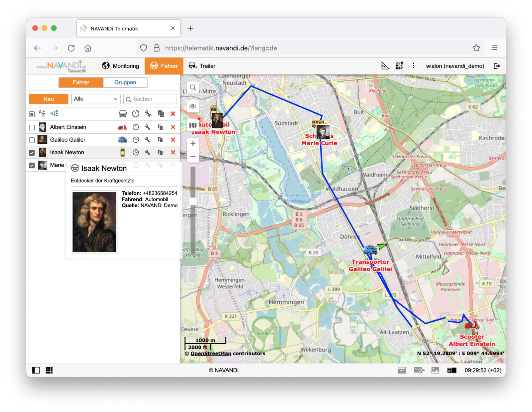
Task: Copy the Isaak Newton driver entry
Action: click(160, 152)
